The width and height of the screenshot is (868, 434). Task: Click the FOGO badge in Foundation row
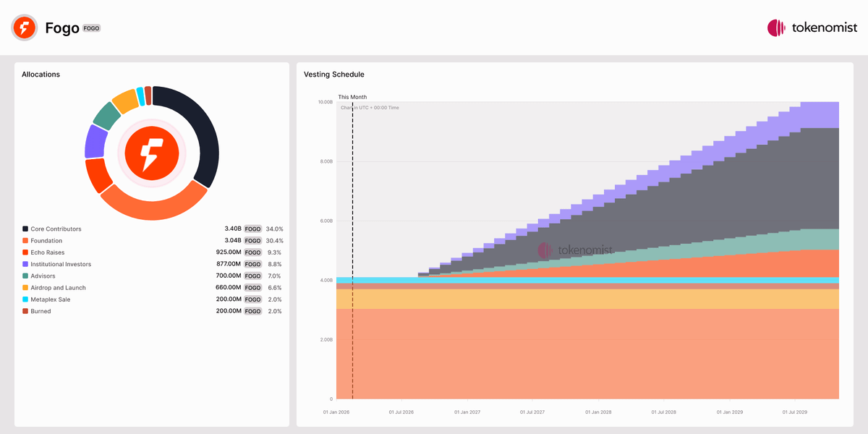(x=252, y=240)
